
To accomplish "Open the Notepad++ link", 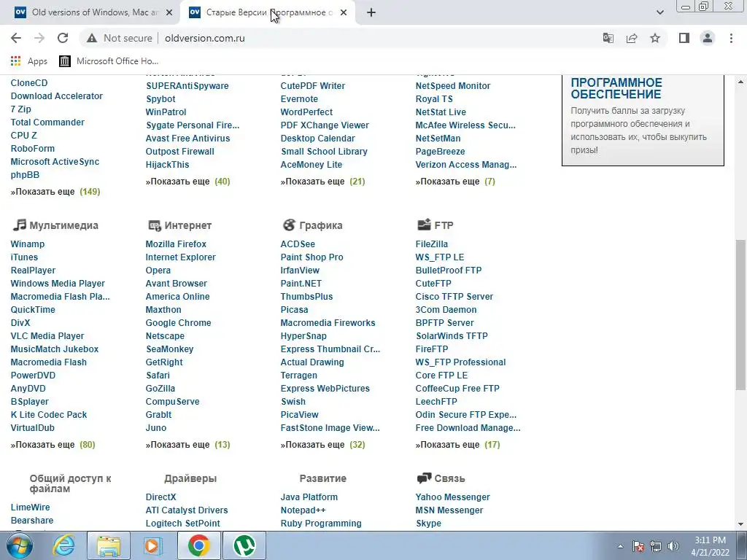I will (x=303, y=510).
